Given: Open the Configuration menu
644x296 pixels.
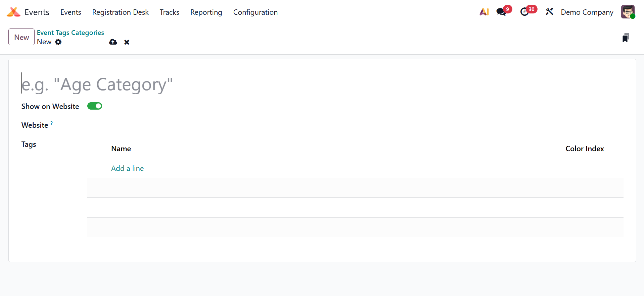Looking at the screenshot, I should [256, 12].
